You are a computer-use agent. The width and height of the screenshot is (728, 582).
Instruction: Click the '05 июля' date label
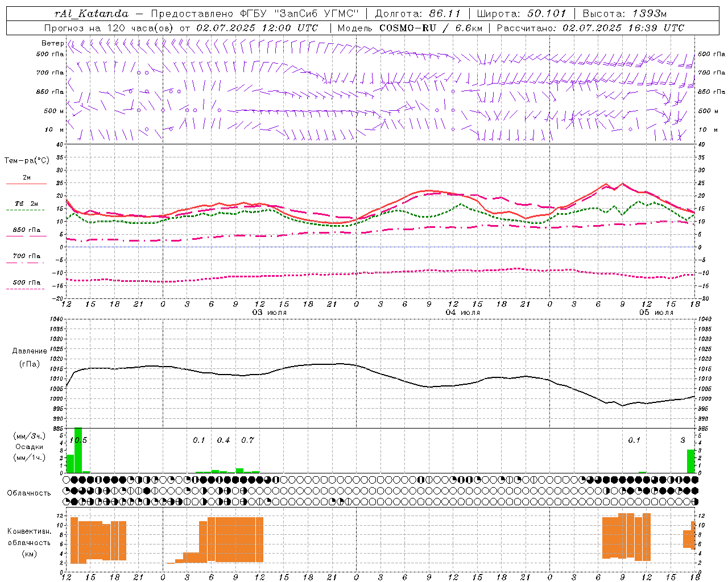tap(656, 313)
